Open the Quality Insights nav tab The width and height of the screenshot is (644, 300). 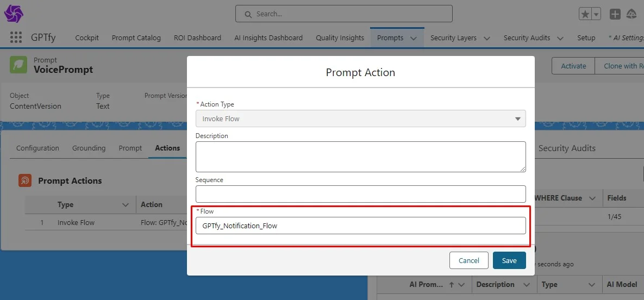click(340, 38)
